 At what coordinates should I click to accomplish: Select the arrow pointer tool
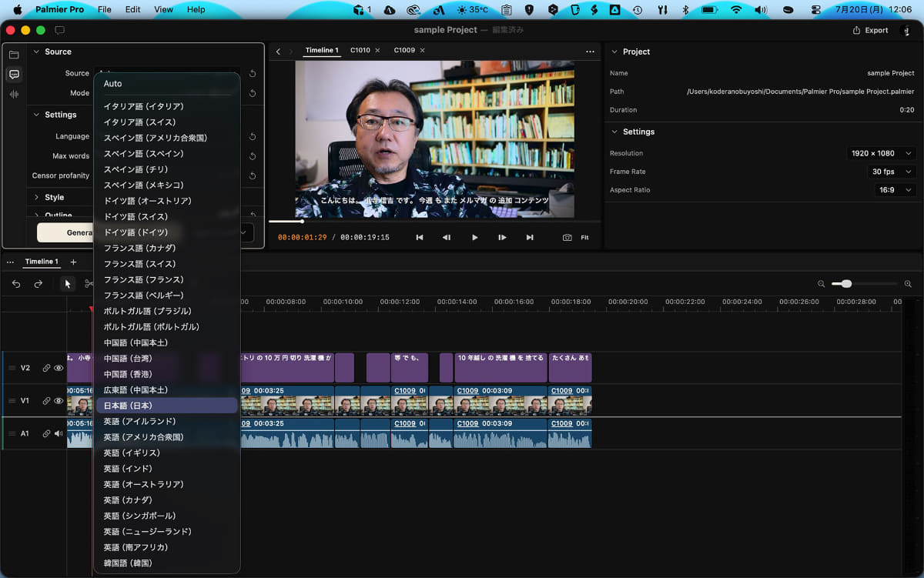click(x=68, y=284)
